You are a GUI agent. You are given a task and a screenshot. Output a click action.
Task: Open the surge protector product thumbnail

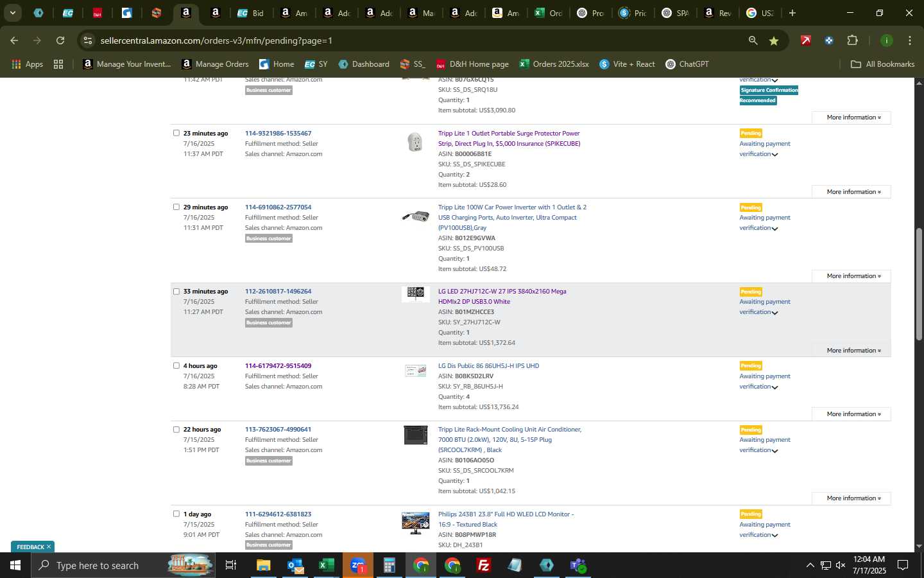(x=415, y=142)
